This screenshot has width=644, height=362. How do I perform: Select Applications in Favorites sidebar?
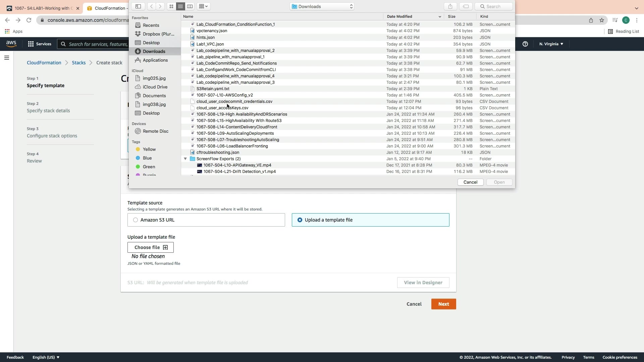pos(155,60)
